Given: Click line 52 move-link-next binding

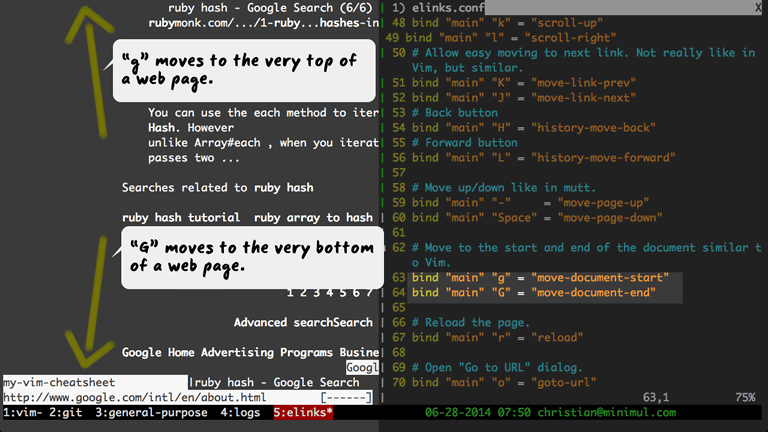Looking at the screenshot, I should (524, 98).
